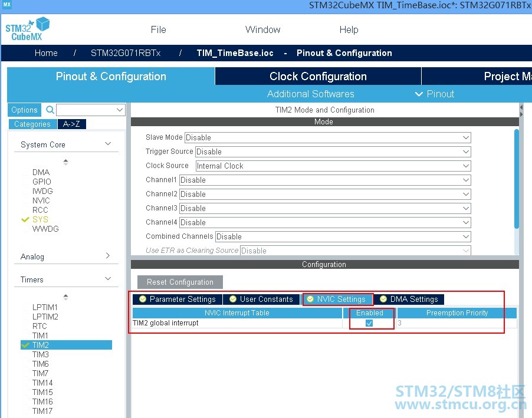Viewport: 532px width, 418px height.
Task: Click the Parameter Settings status icon
Action: (x=143, y=299)
